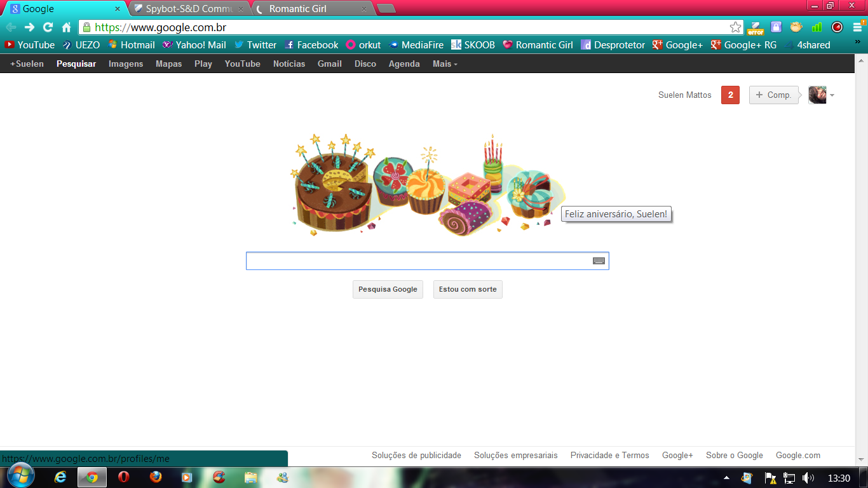The height and width of the screenshot is (488, 868).
Task: Show hidden bookmarks with the double chevron
Action: (x=858, y=43)
